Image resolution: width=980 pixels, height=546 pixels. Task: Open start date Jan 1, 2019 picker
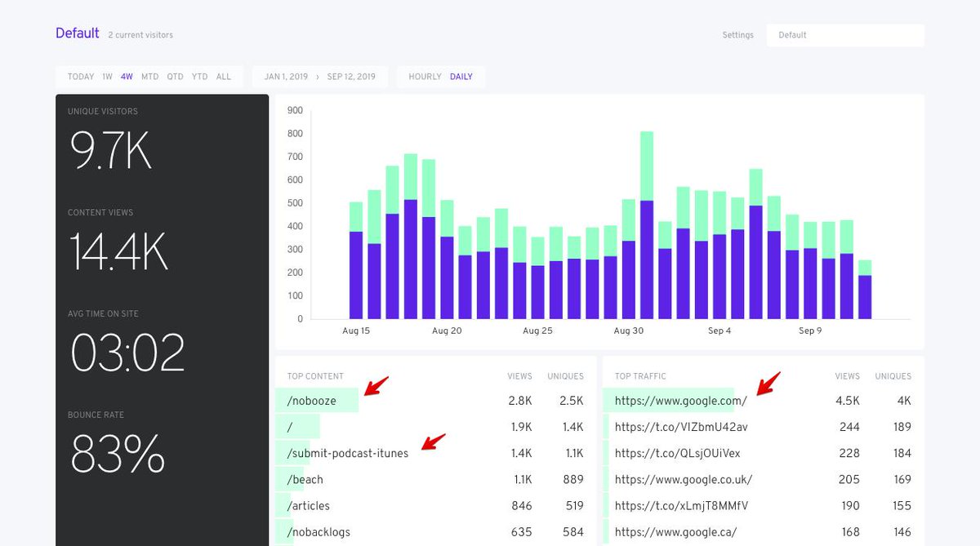point(286,77)
